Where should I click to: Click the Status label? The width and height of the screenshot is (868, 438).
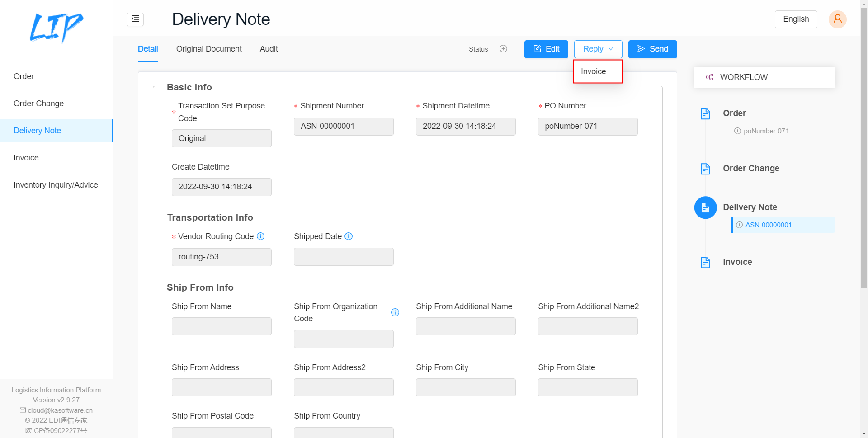coord(478,49)
